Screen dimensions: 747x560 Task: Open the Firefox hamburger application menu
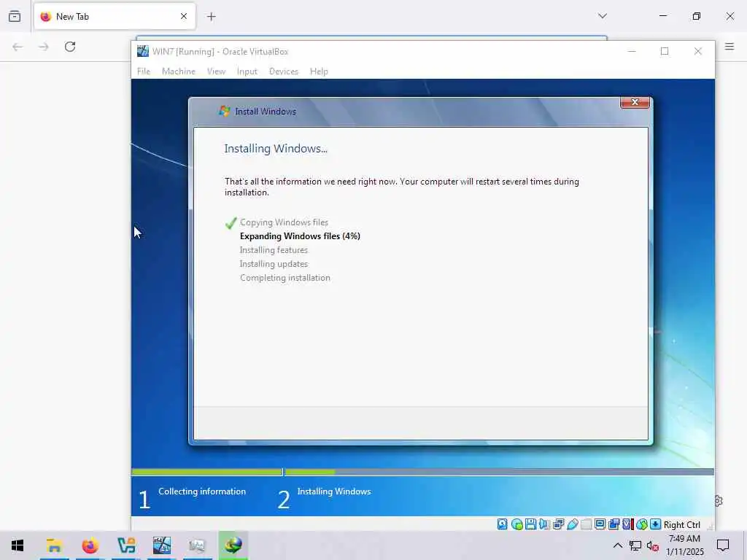[729, 47]
